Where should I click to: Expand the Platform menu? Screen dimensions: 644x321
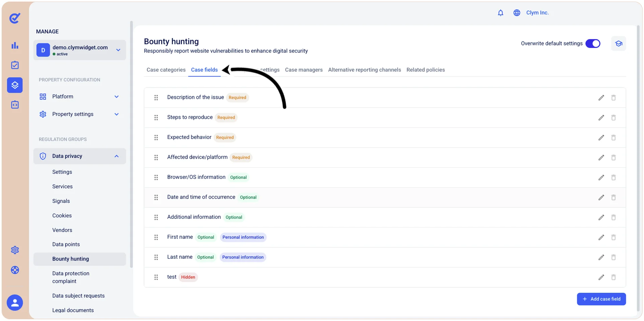click(79, 96)
